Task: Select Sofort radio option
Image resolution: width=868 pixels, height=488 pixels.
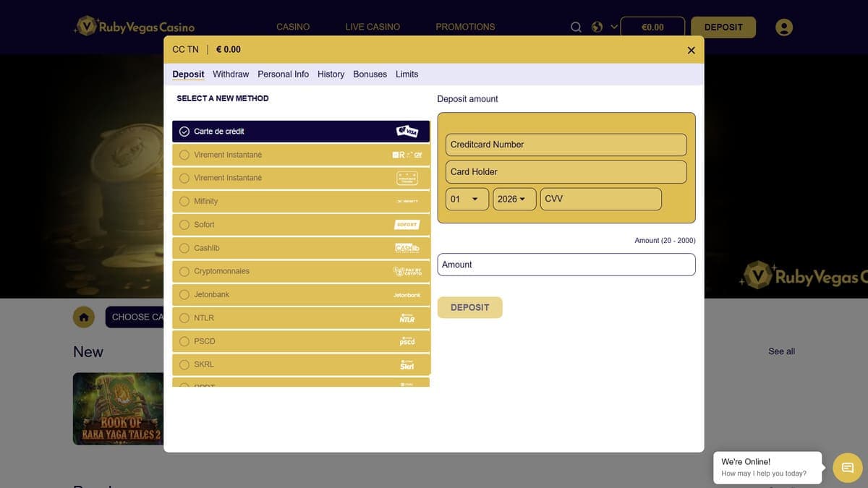Action: tap(184, 225)
